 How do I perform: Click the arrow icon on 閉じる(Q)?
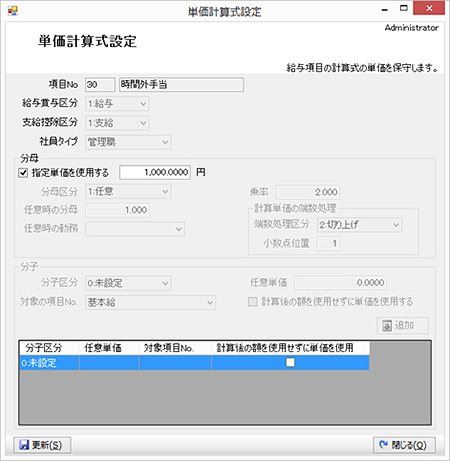coord(384,444)
